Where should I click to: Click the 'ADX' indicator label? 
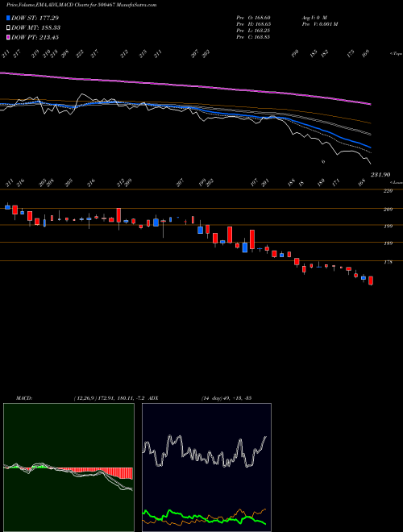(153, 398)
